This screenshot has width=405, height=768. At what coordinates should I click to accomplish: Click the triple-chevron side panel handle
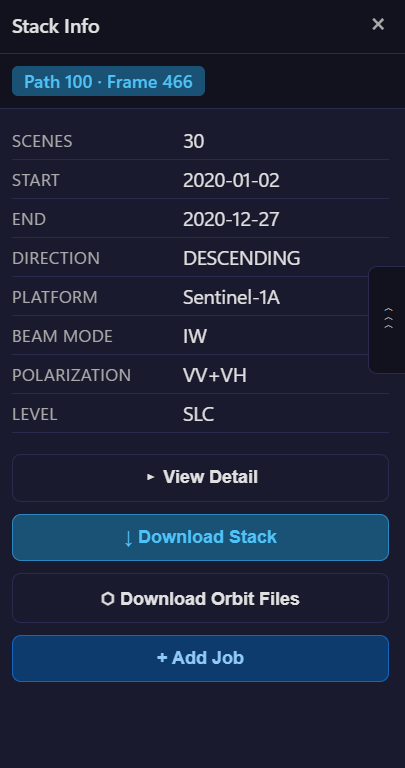pyautogui.click(x=388, y=319)
